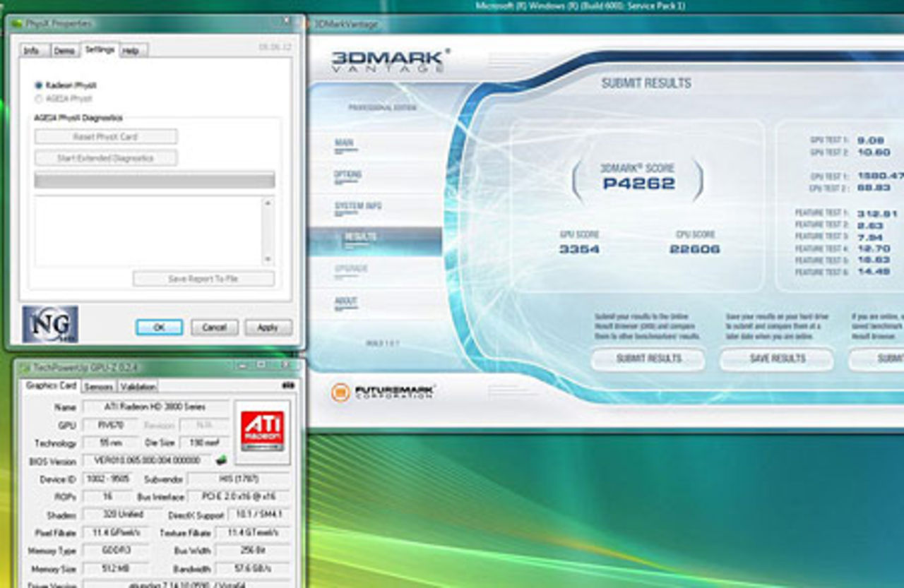Click the Shaders field 320 Unified

coord(124,515)
